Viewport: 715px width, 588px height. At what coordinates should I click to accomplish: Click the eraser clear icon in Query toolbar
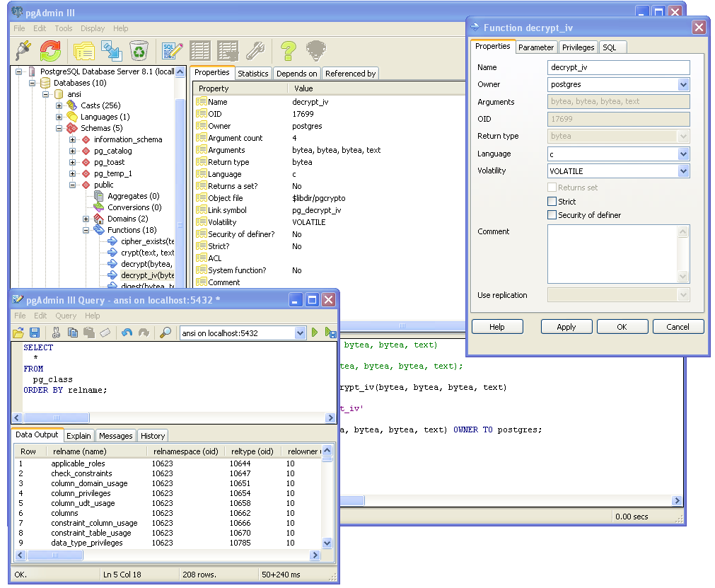(x=105, y=333)
